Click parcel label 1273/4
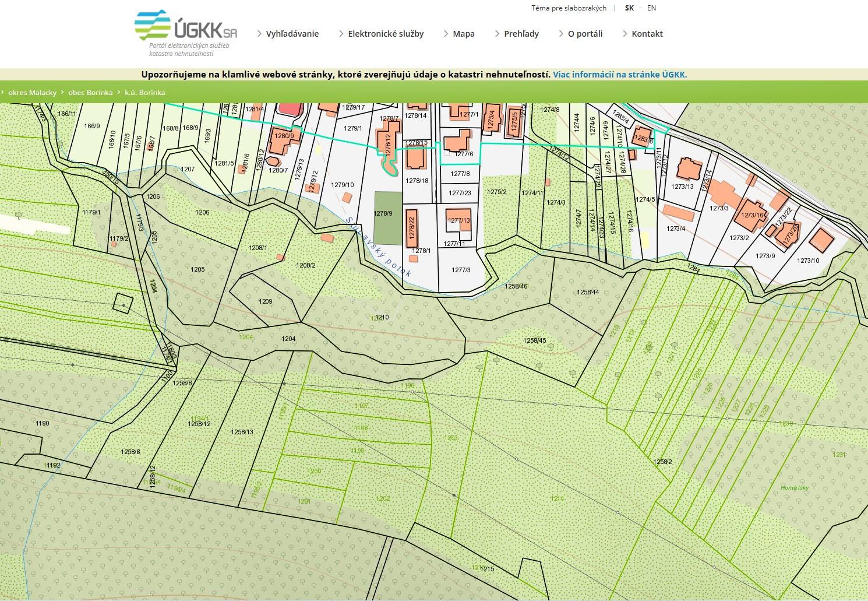The height and width of the screenshot is (601, 868). pyautogui.click(x=676, y=229)
